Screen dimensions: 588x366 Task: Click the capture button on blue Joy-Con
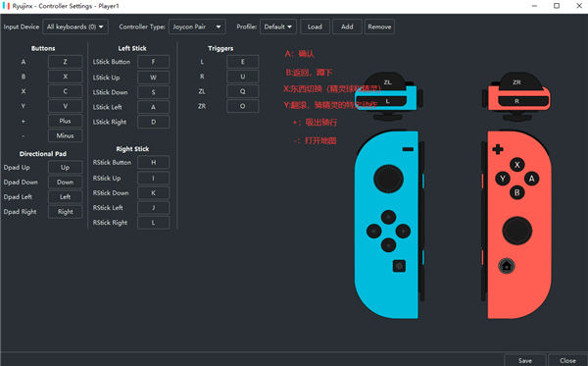tap(399, 266)
